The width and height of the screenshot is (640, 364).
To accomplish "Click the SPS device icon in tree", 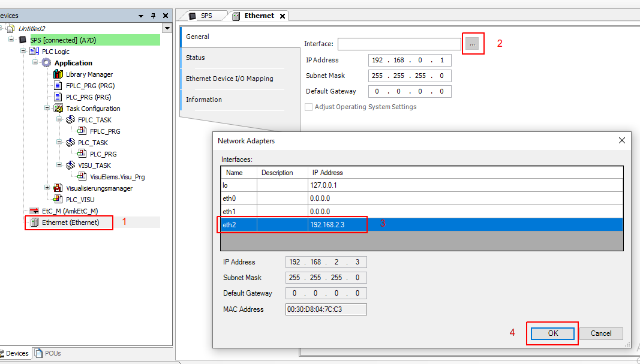I will (23, 40).
